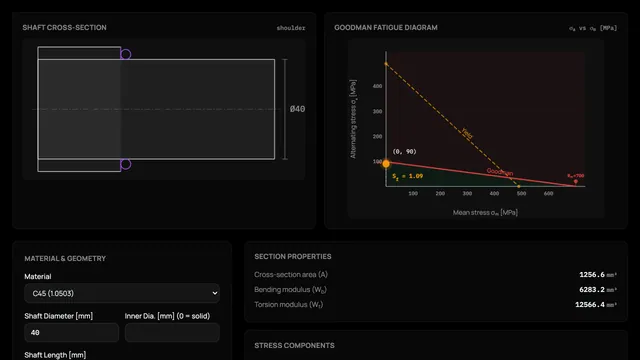Click the Shaft Length [mm] label

click(55, 355)
